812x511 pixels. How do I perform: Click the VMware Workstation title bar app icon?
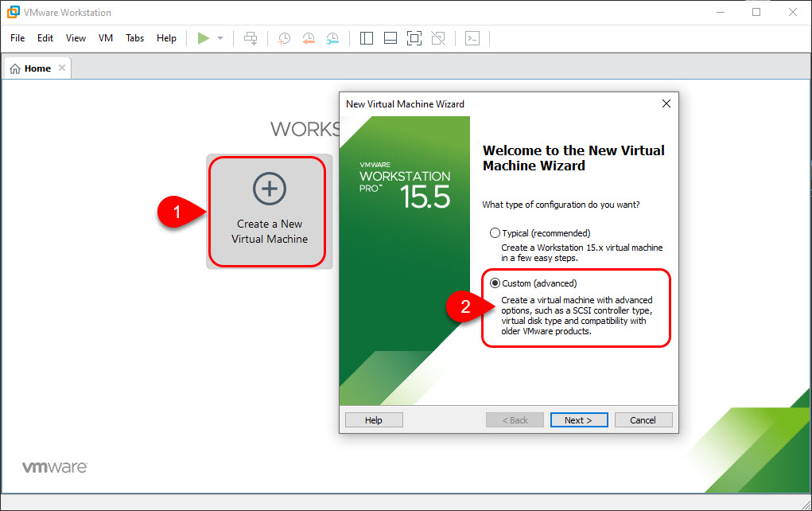coord(13,12)
